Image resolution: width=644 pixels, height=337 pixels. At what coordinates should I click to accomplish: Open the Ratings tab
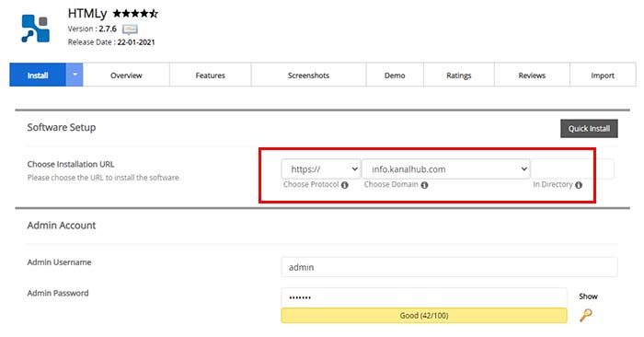459,76
